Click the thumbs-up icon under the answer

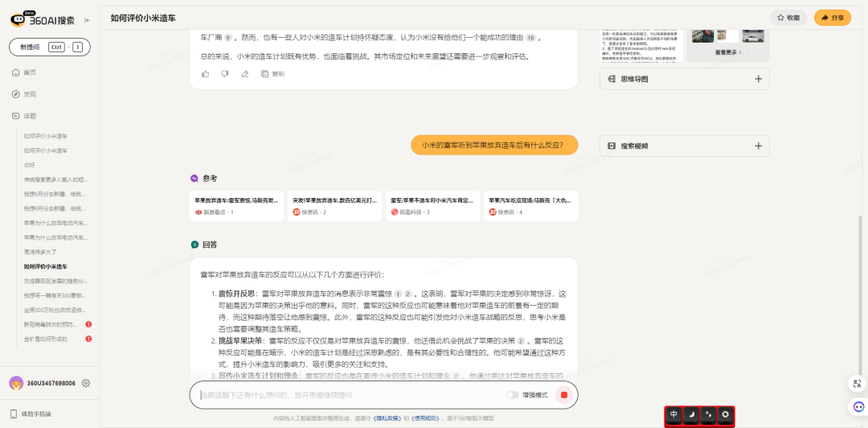coord(205,74)
